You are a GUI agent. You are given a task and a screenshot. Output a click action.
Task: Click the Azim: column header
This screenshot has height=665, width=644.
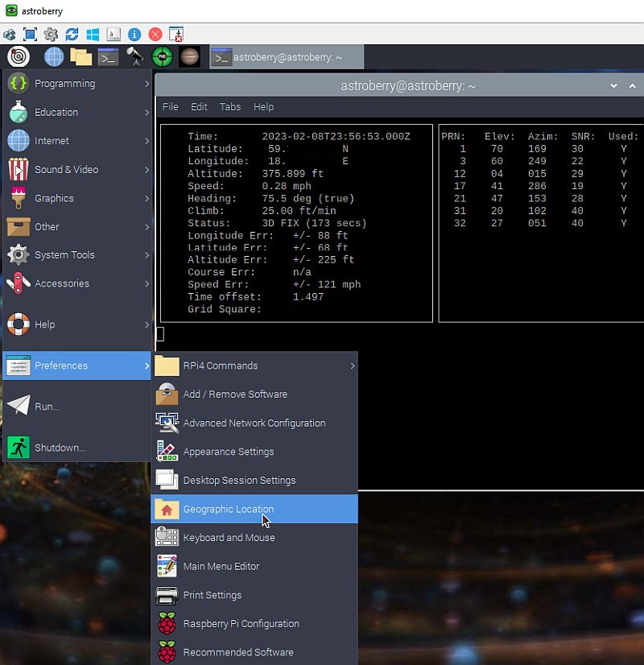point(543,136)
